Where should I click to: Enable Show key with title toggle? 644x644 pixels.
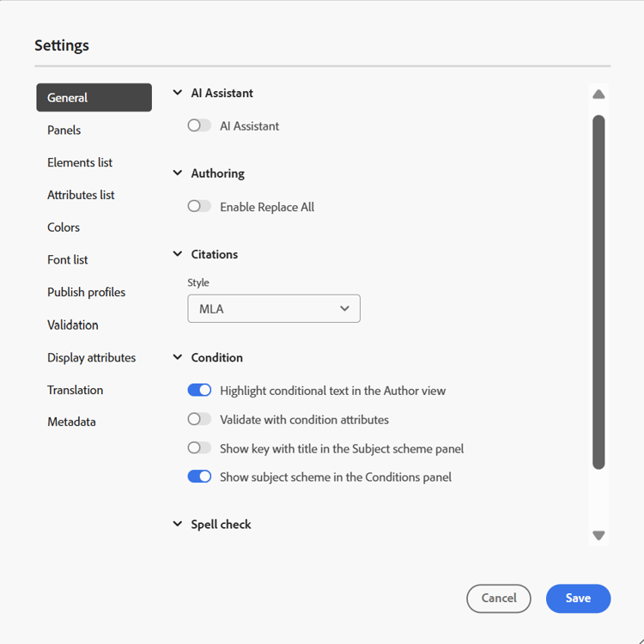point(199,448)
